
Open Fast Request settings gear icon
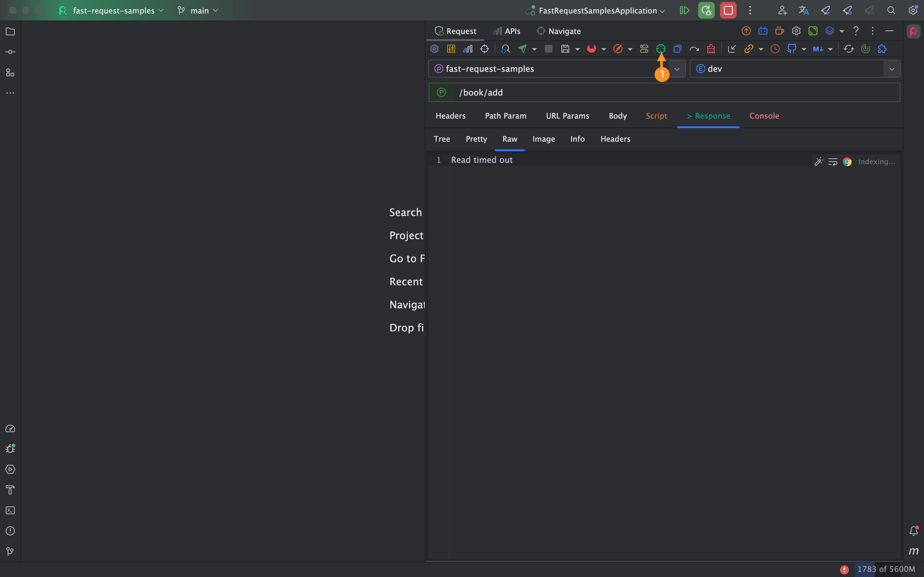[x=797, y=31]
